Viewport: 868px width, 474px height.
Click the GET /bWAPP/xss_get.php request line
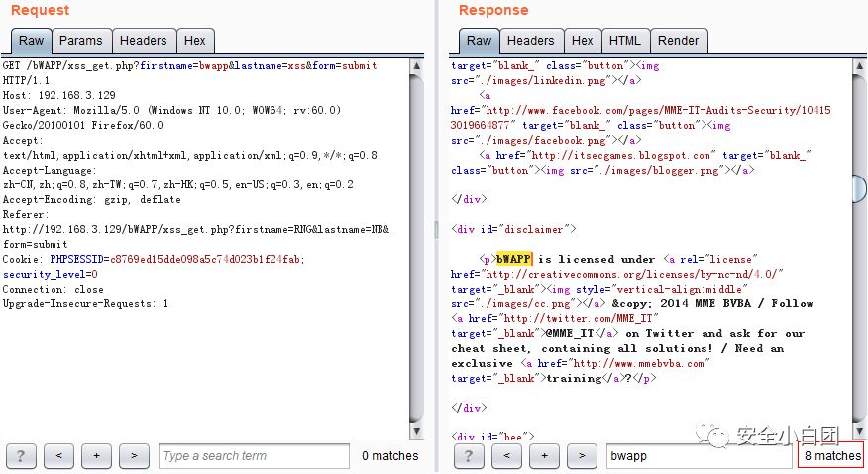189,65
